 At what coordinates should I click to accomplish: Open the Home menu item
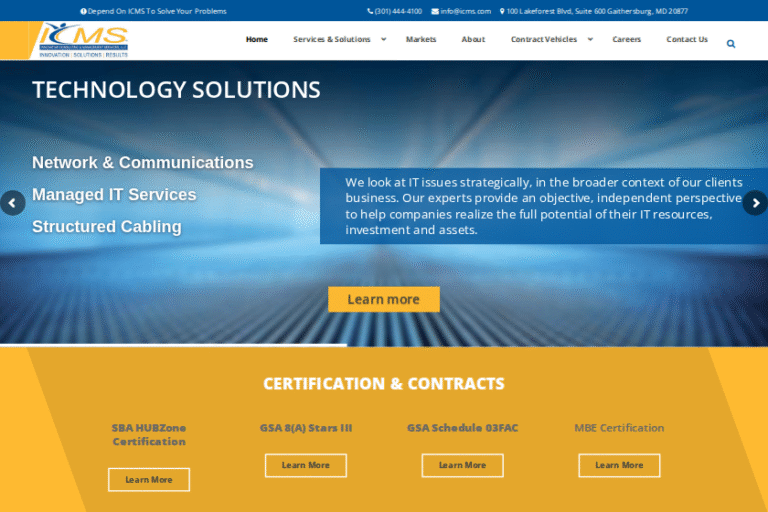click(257, 40)
